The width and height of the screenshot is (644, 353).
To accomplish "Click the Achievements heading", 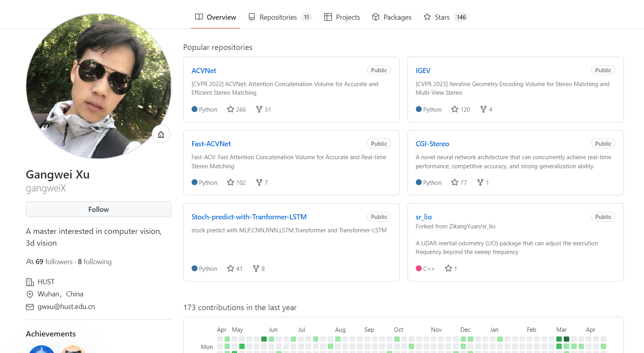I will [x=51, y=334].
